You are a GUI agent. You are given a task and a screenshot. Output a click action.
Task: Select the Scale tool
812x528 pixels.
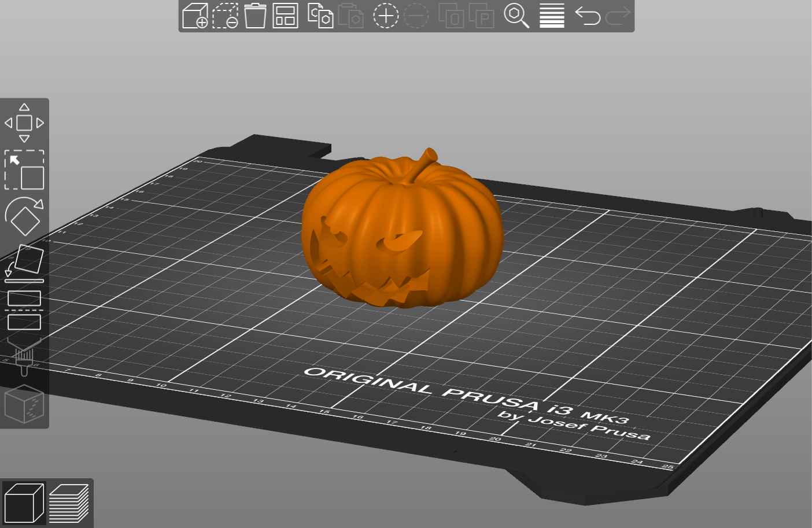(24, 170)
